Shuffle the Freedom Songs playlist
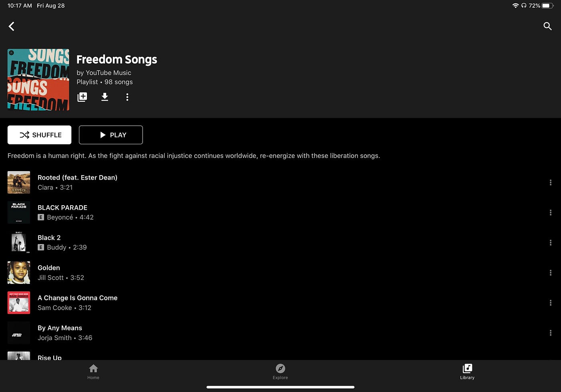Viewport: 561px width, 392px height. pos(39,135)
